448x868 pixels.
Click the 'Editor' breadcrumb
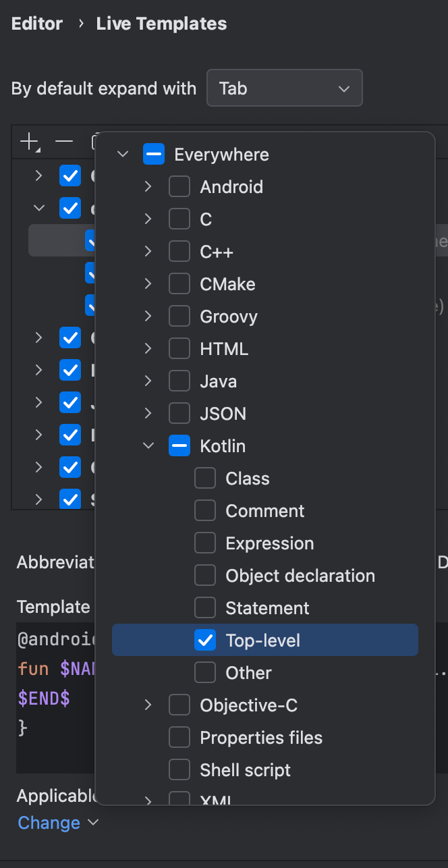(x=37, y=24)
